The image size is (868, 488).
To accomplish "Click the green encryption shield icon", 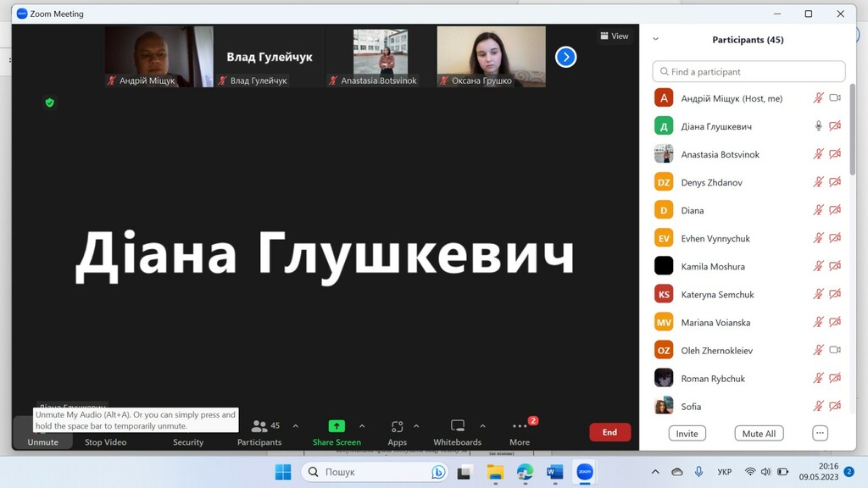I will click(49, 103).
